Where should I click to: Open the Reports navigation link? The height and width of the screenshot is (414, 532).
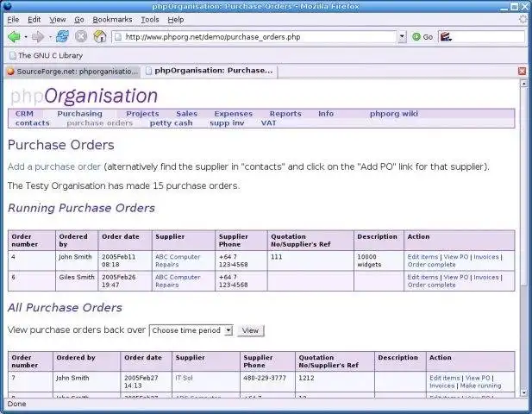coord(285,114)
